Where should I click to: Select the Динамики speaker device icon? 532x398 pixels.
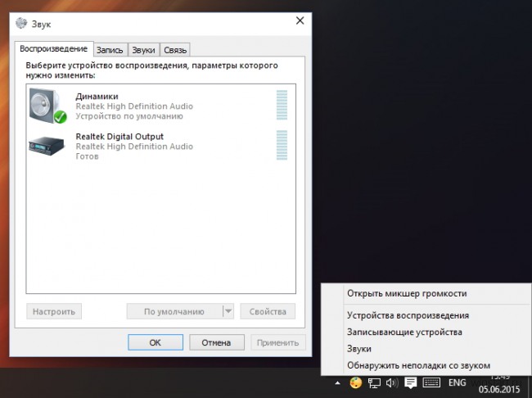click(x=47, y=106)
